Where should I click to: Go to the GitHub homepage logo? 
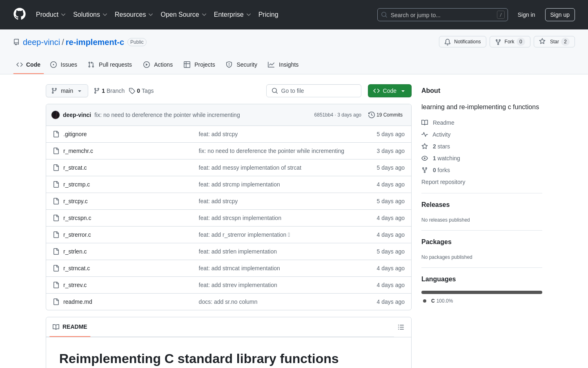(20, 14)
